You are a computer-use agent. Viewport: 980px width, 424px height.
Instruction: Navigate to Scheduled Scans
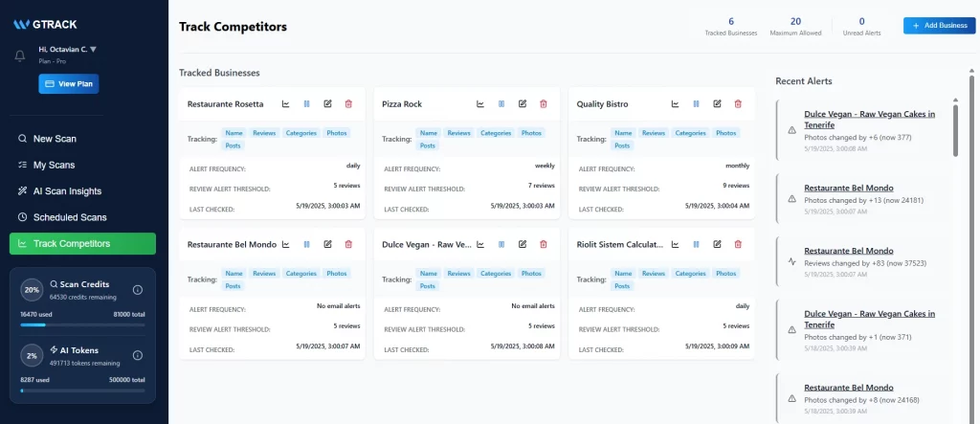point(82,217)
